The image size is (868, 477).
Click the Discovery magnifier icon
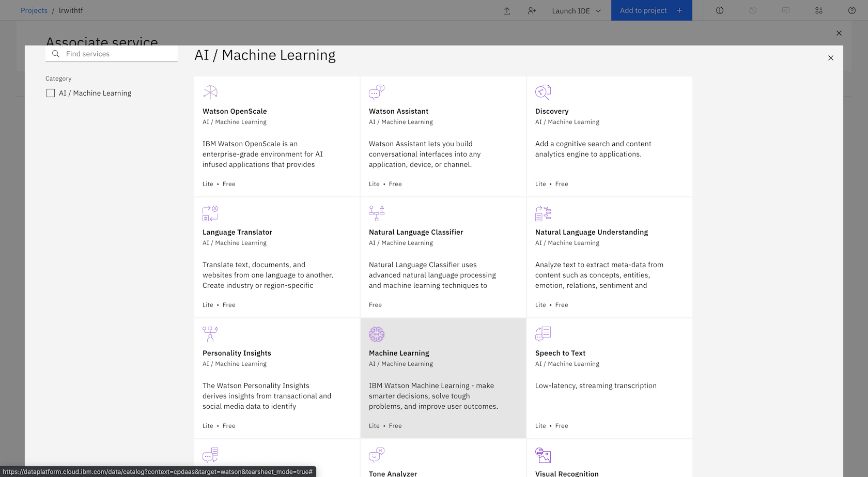click(543, 92)
